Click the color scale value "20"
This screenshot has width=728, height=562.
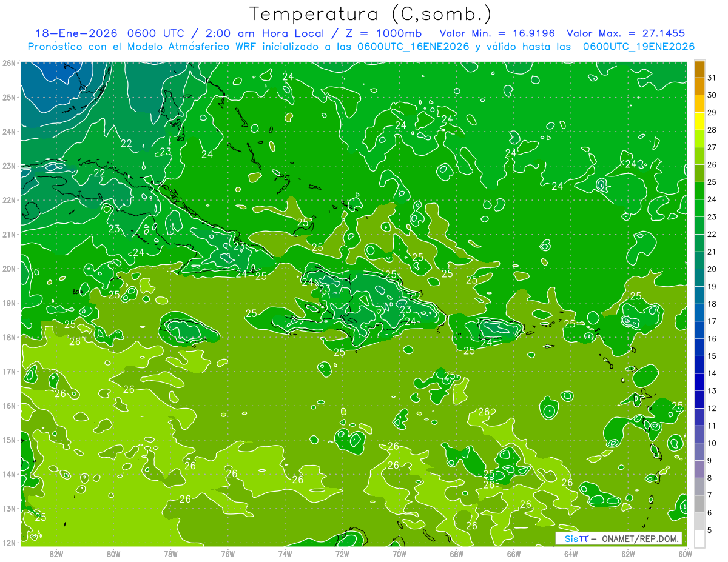(712, 269)
